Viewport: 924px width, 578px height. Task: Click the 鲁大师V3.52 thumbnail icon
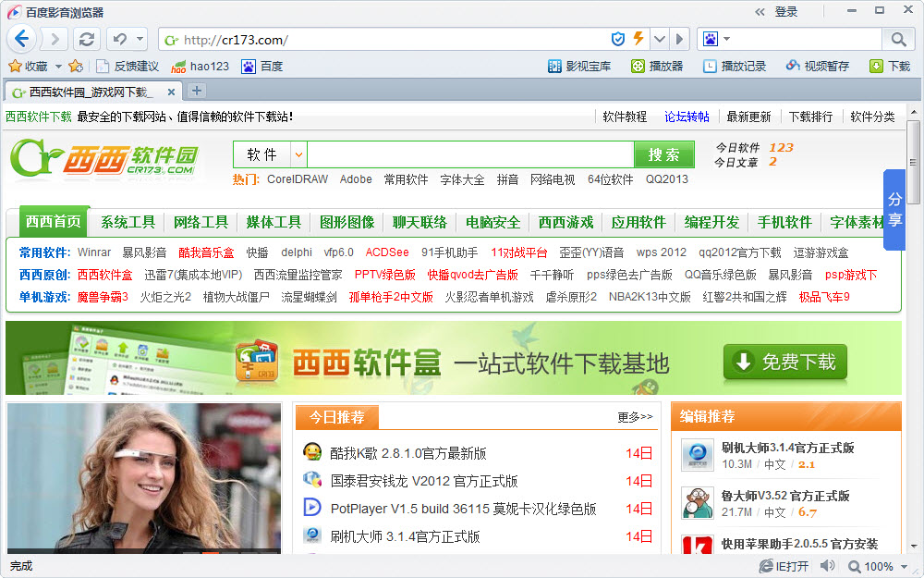pyautogui.click(x=698, y=503)
